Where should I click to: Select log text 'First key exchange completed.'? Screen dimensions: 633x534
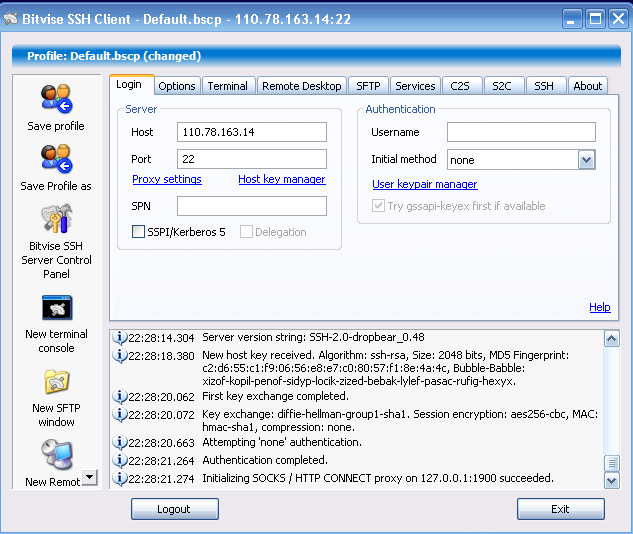[275, 396]
